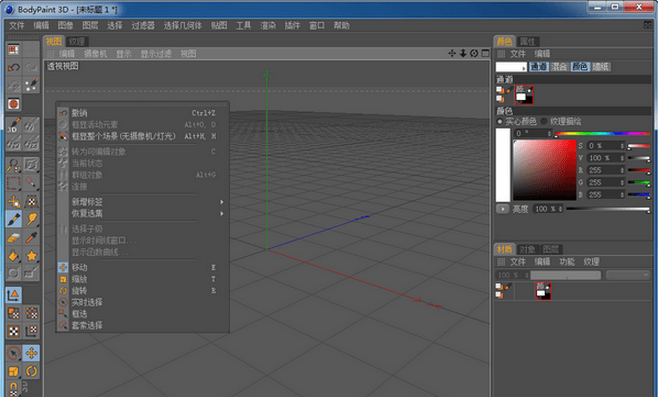Select the material thumbnail in the 材质 panel
The width and height of the screenshot is (658, 397).
pos(543,291)
